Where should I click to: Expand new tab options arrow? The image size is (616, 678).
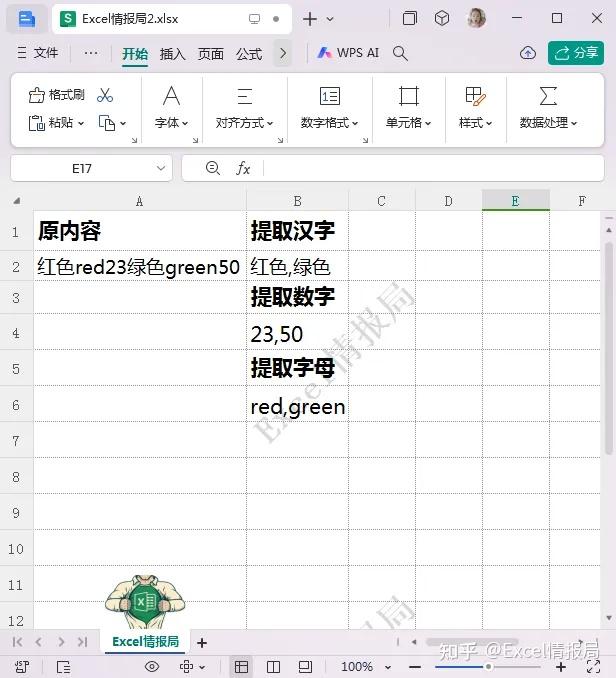[x=330, y=19]
